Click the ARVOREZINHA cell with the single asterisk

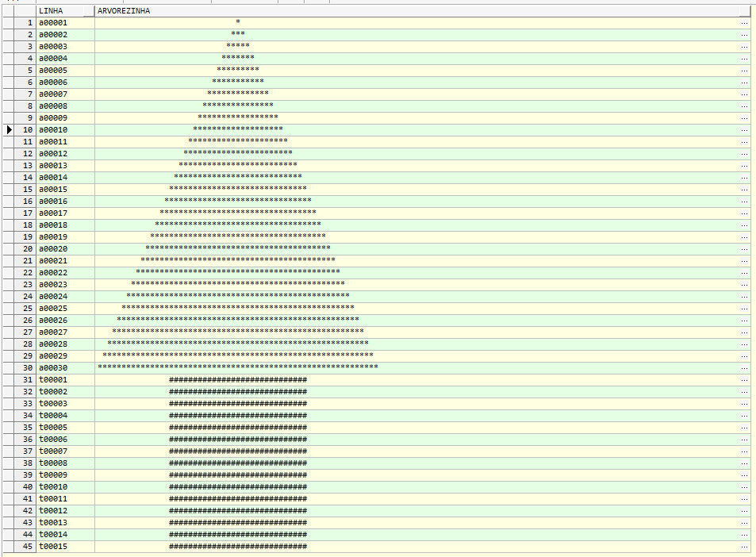point(238,23)
